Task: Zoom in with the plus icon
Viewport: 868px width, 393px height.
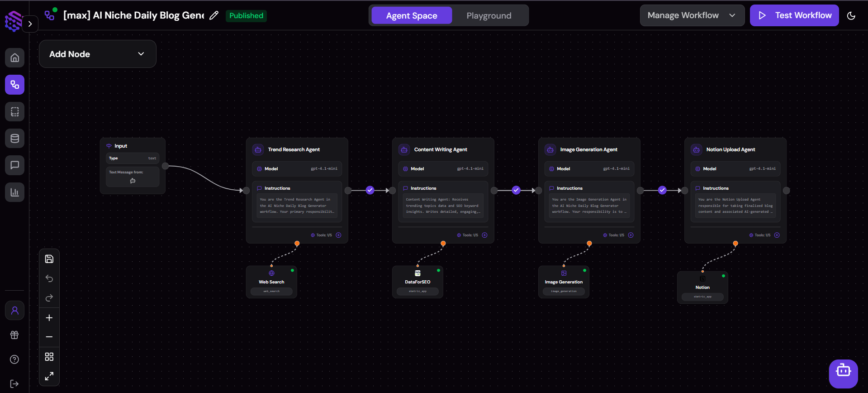Action: pos(49,318)
